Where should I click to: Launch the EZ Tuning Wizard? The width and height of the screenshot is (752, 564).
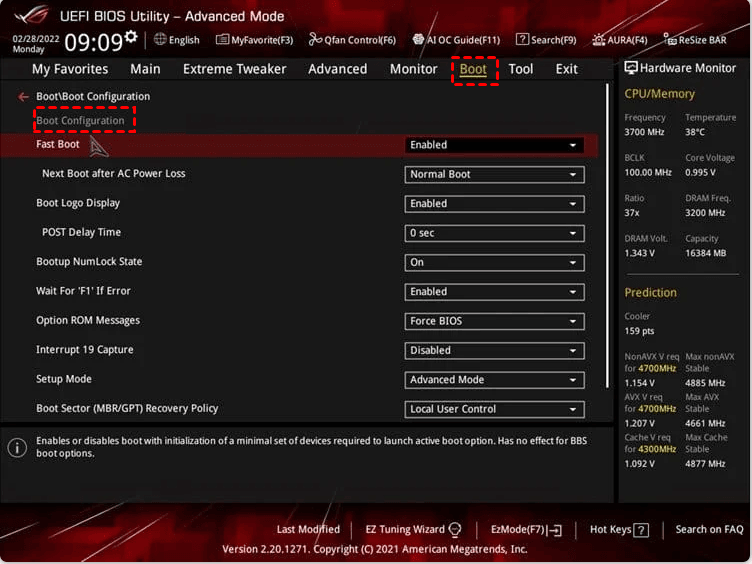click(x=413, y=529)
